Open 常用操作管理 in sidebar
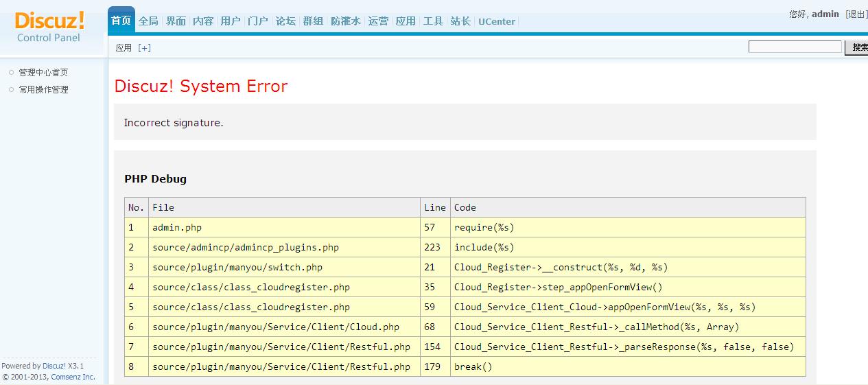 tap(43, 89)
